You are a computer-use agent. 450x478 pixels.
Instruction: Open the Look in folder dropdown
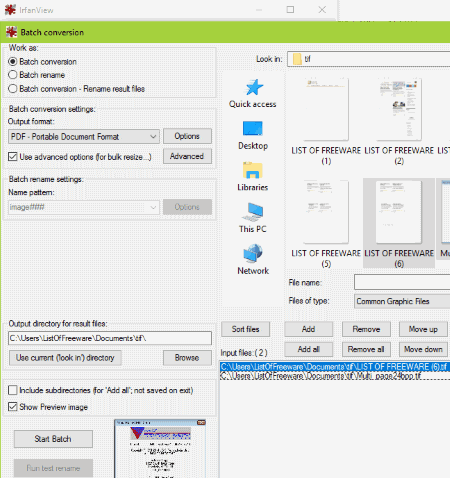point(368,59)
